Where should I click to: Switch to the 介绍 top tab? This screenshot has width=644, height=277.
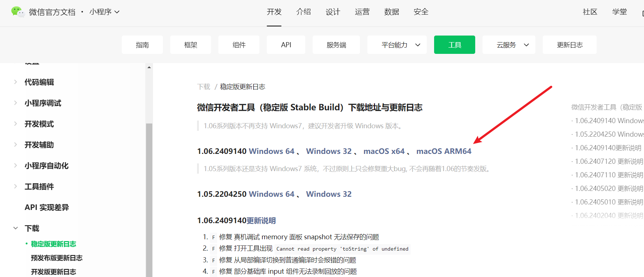(303, 12)
